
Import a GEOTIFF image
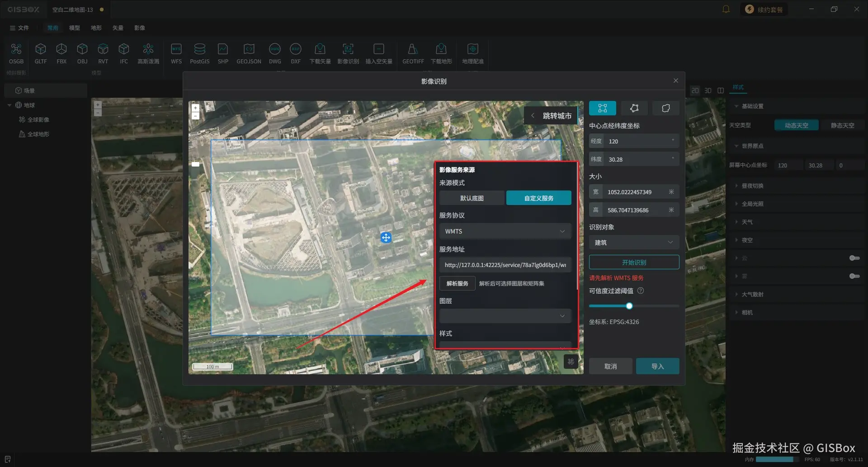point(413,53)
